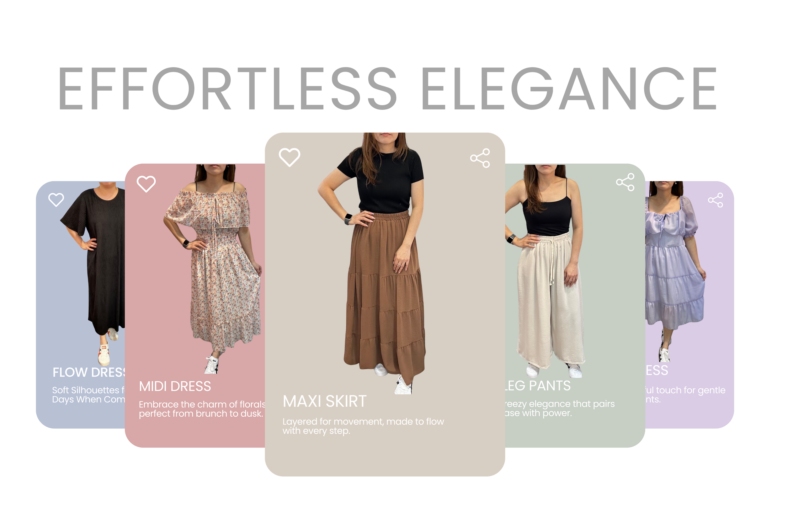Choose the black flow dress photo

(x=93, y=273)
